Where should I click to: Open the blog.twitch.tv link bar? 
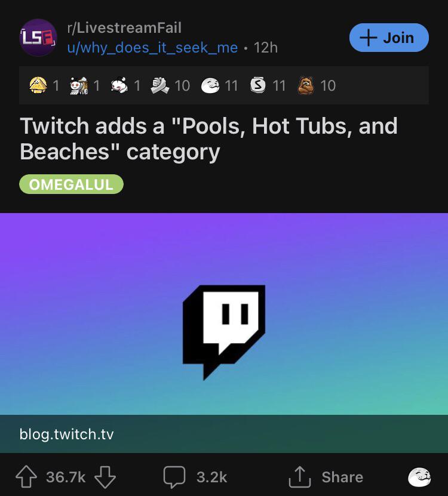point(224,434)
